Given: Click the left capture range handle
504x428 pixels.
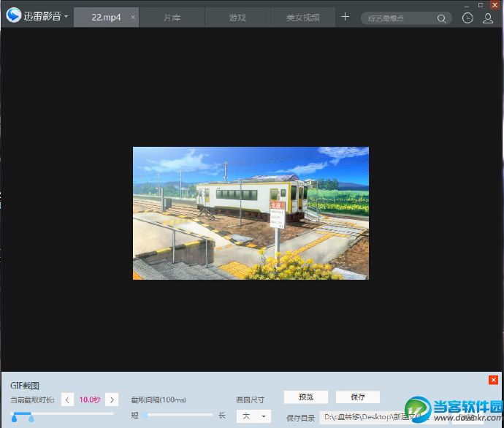Looking at the screenshot, I should click(x=14, y=418).
